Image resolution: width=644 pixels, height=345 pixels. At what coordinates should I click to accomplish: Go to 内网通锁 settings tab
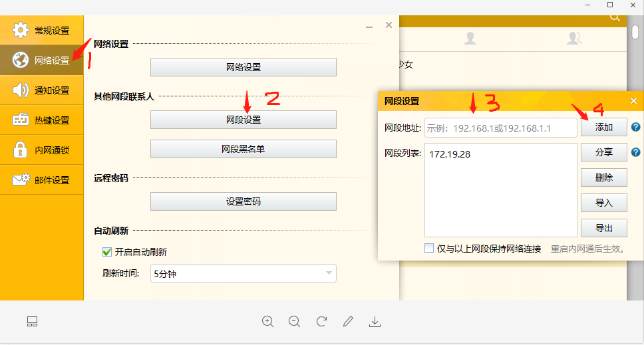coord(41,150)
